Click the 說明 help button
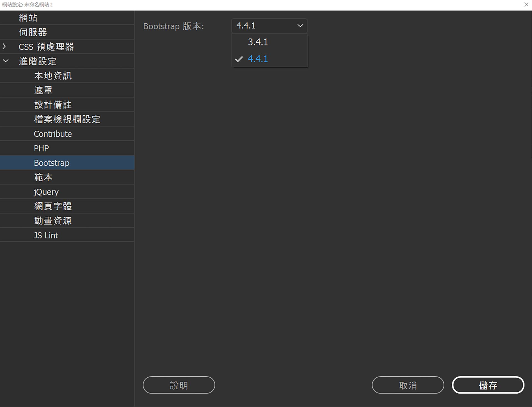The width and height of the screenshot is (532, 407). coord(179,385)
